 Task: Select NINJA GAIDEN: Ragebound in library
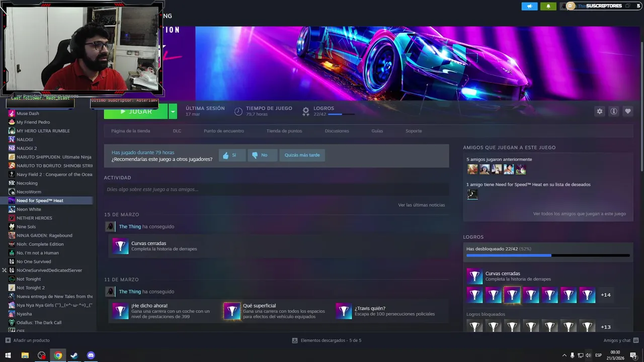pos(44,235)
